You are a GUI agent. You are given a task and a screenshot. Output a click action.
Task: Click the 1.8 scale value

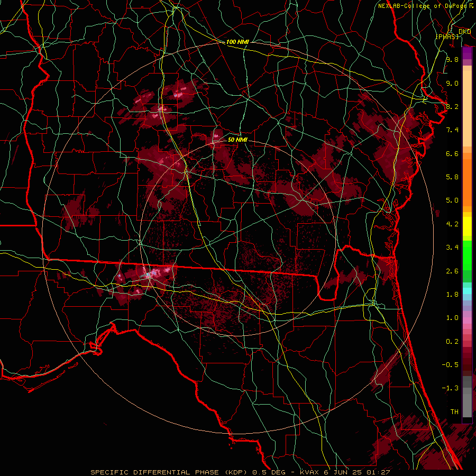pos(452,295)
